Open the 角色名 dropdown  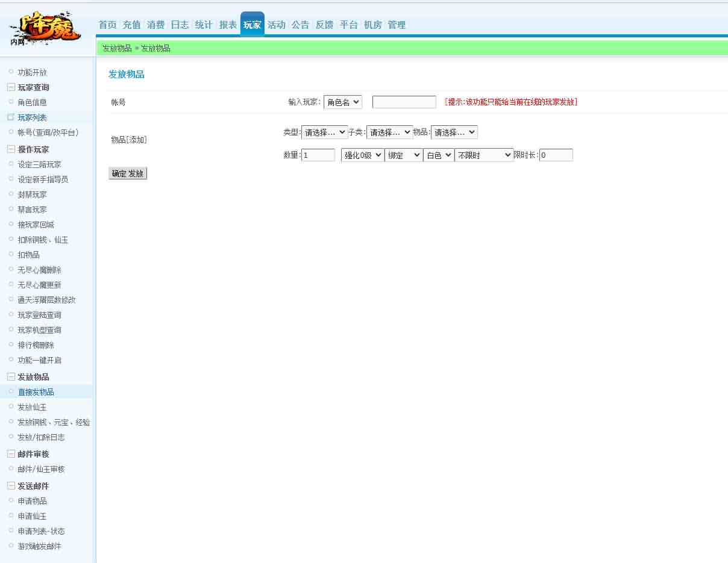click(342, 102)
